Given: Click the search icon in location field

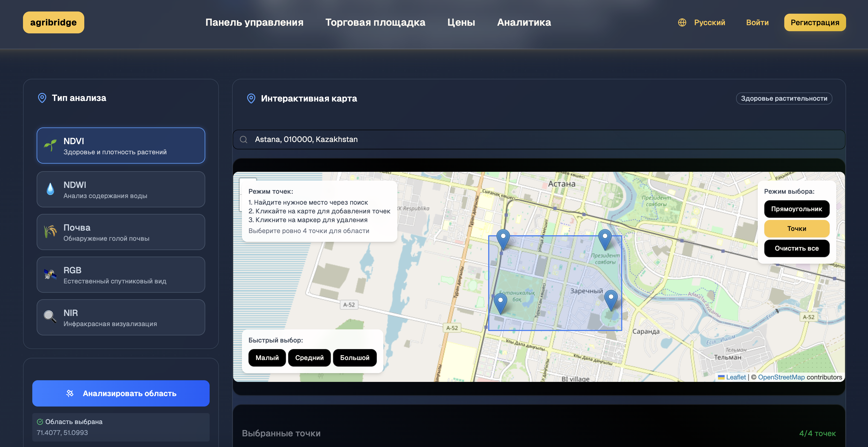Looking at the screenshot, I should pos(244,140).
